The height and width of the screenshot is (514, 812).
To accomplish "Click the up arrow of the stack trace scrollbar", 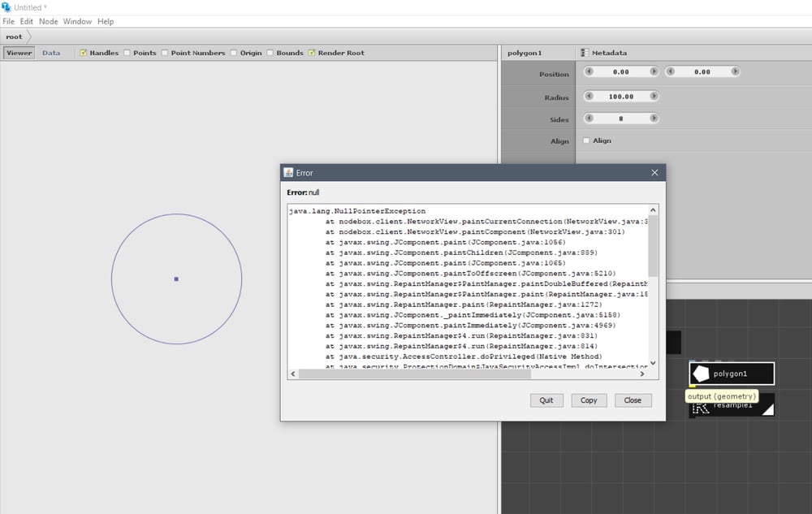I will 653,210.
